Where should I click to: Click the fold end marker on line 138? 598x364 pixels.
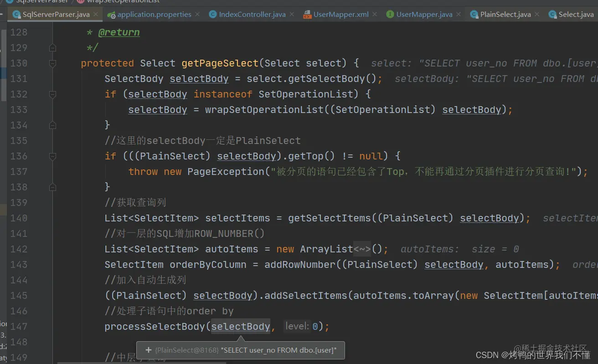coord(52,187)
